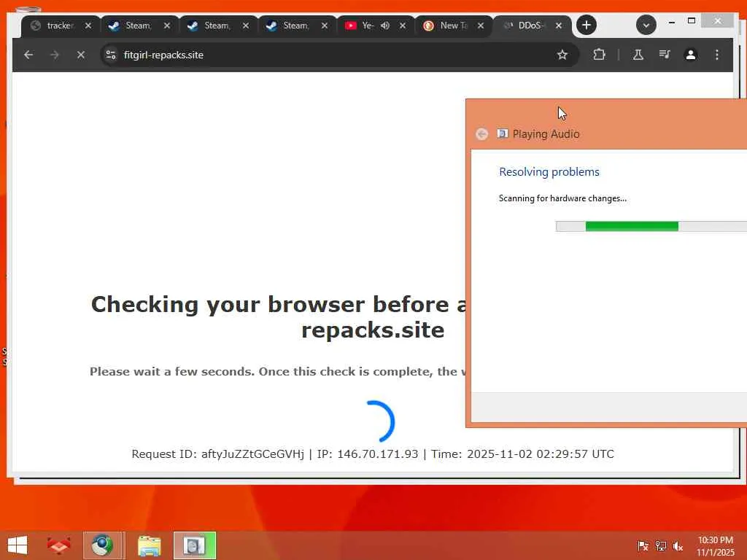The image size is (747, 560).
Task: Maximize the Chrome window
Action: coord(692,21)
